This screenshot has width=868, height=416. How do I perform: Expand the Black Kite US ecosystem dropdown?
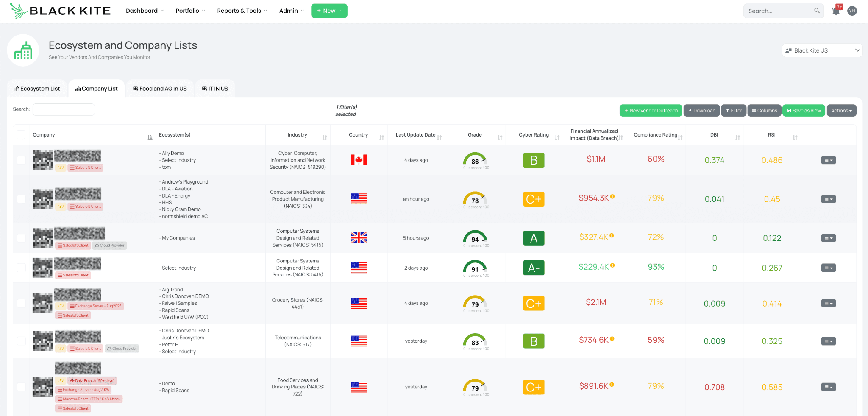[x=822, y=50]
